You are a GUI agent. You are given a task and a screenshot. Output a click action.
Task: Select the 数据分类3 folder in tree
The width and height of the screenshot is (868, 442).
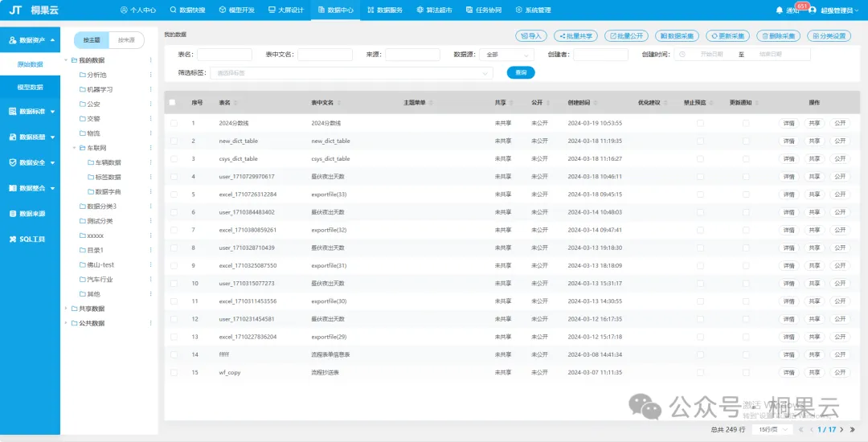click(x=98, y=207)
